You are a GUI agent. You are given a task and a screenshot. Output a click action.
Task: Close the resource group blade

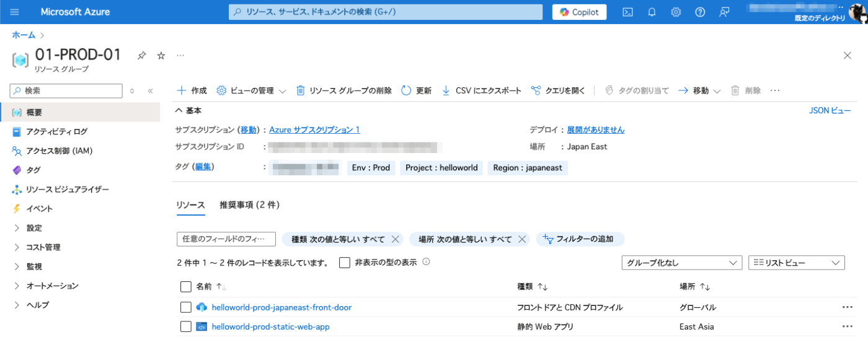848,55
